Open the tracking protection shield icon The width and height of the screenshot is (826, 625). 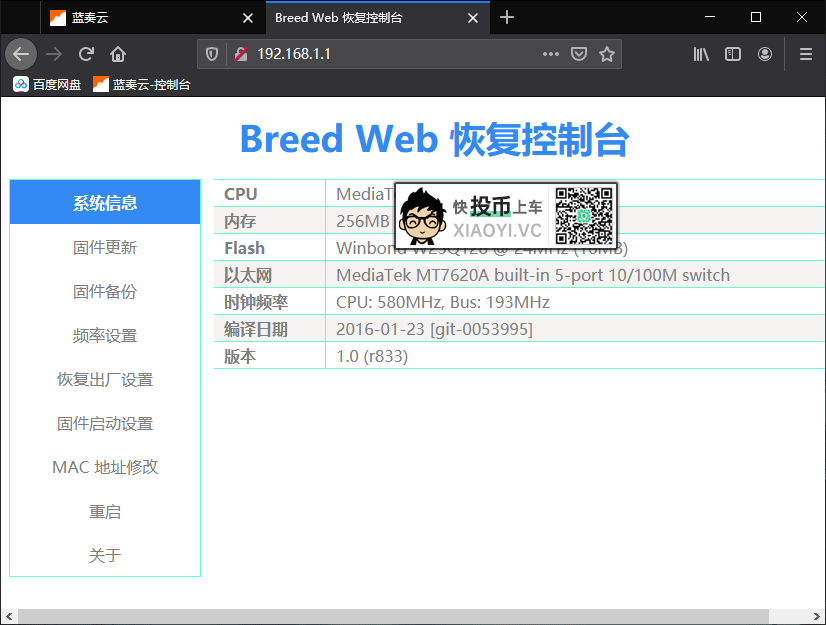[x=211, y=54]
